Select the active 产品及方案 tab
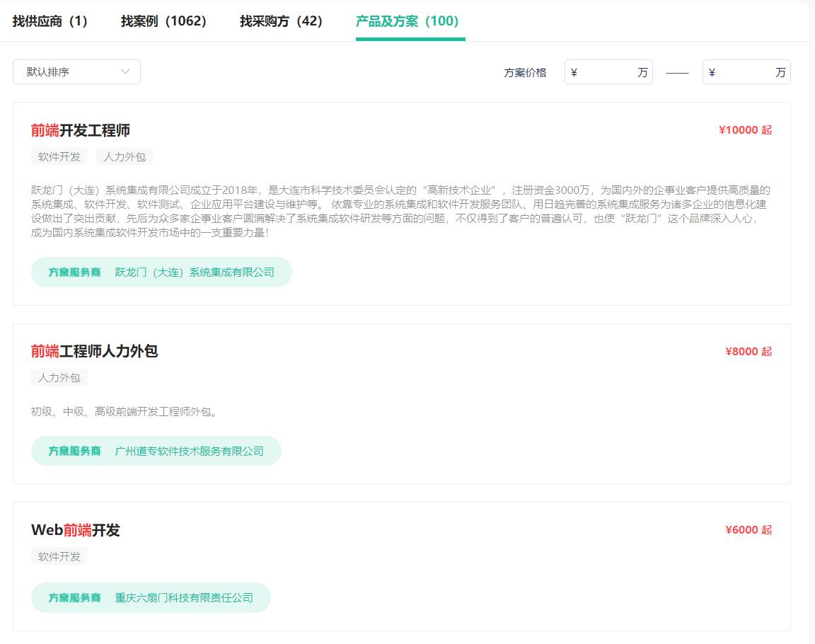The width and height of the screenshot is (815, 644). pyautogui.click(x=409, y=22)
